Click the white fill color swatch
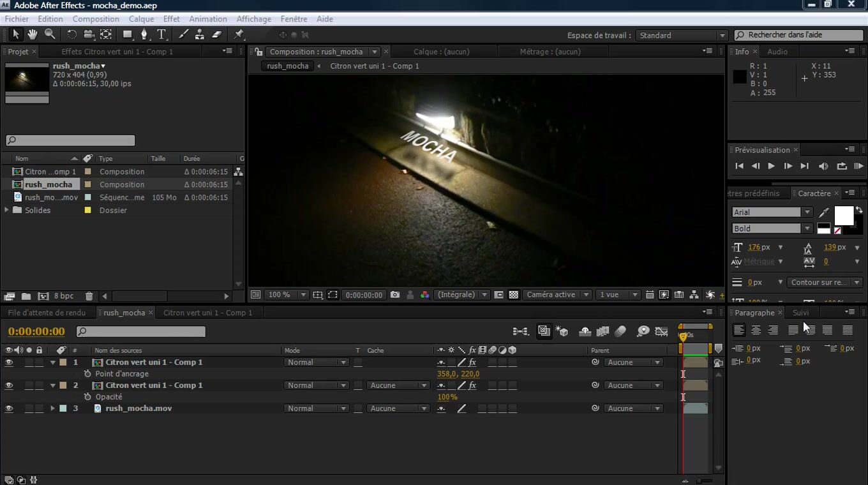 tap(843, 216)
